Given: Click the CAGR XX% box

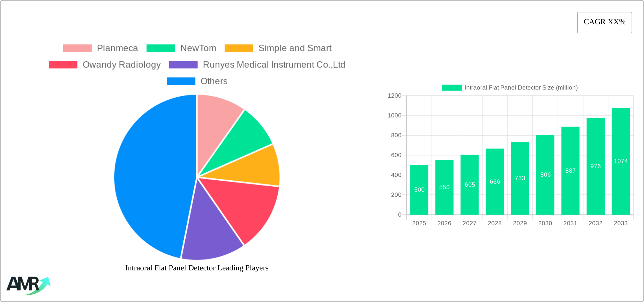Looking at the screenshot, I should pos(604,22).
